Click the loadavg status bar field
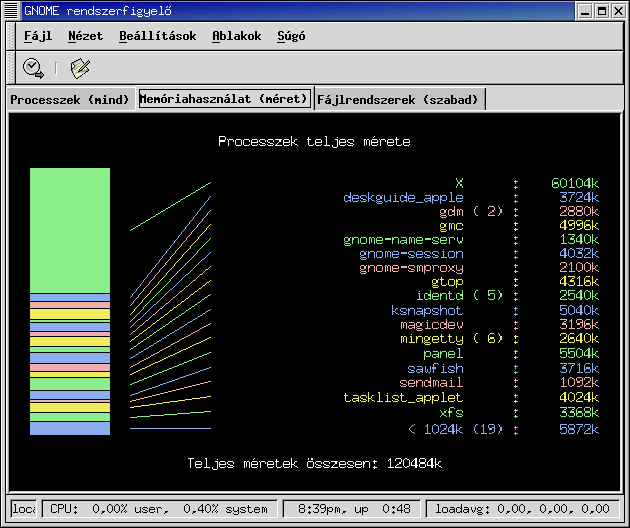 [522, 509]
